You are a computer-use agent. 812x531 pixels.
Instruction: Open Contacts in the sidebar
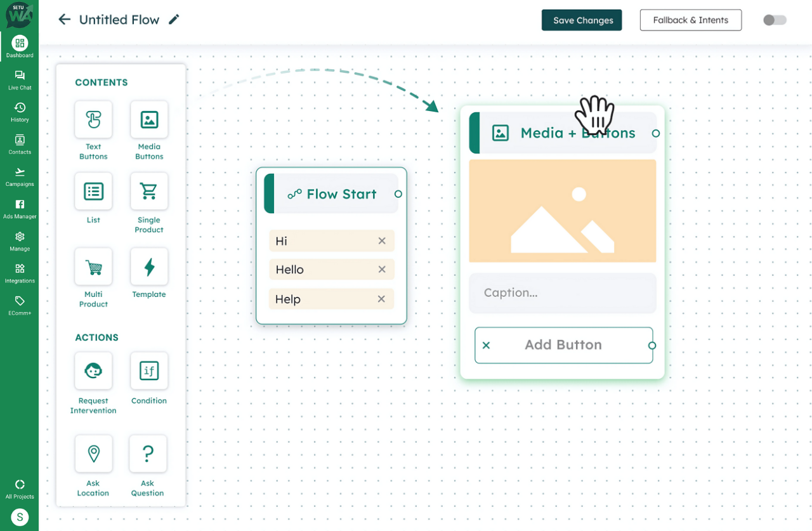pos(20,145)
